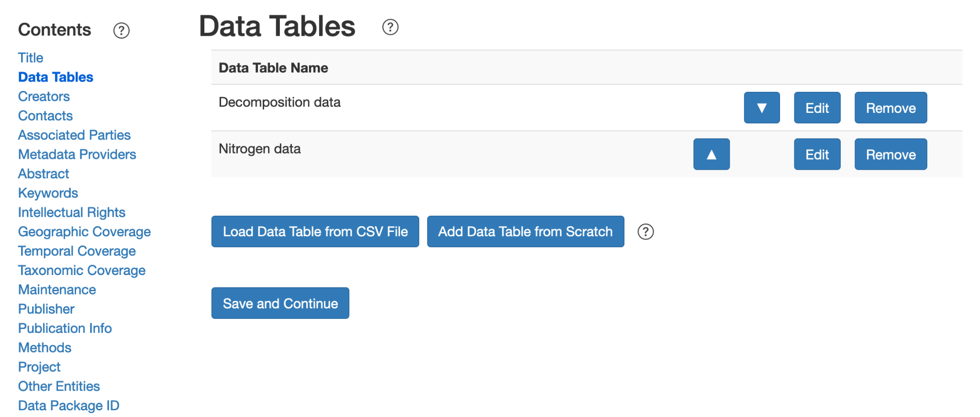Select the Title contents link
This screenshot has width=980, height=417.
click(x=31, y=58)
